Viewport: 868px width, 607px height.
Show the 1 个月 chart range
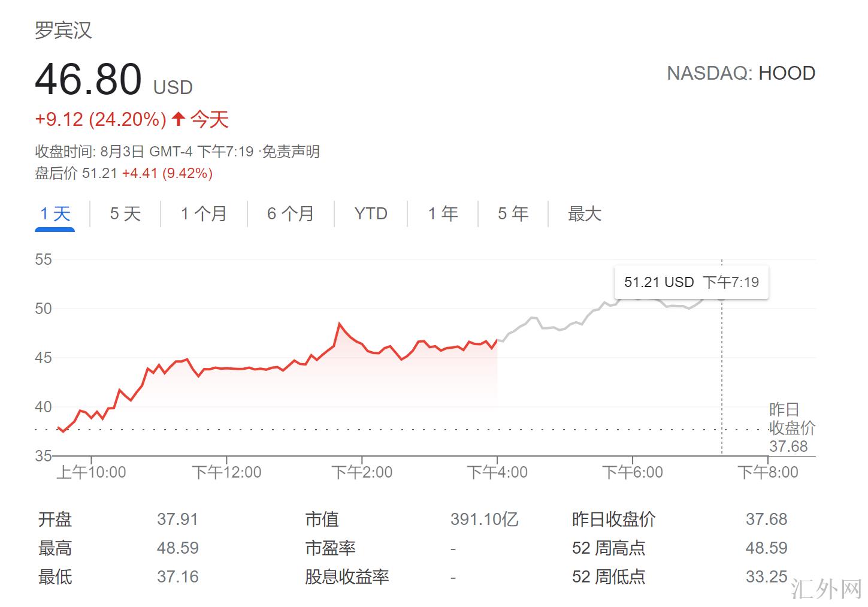(204, 214)
